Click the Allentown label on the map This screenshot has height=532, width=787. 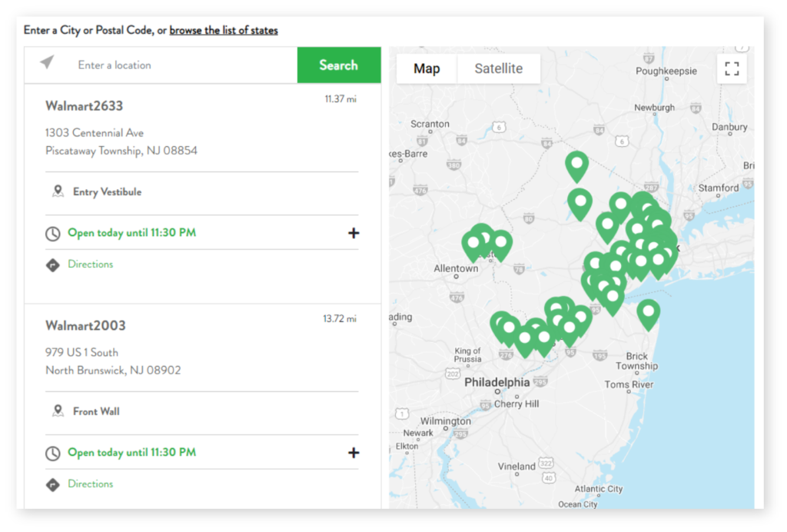[x=456, y=268]
